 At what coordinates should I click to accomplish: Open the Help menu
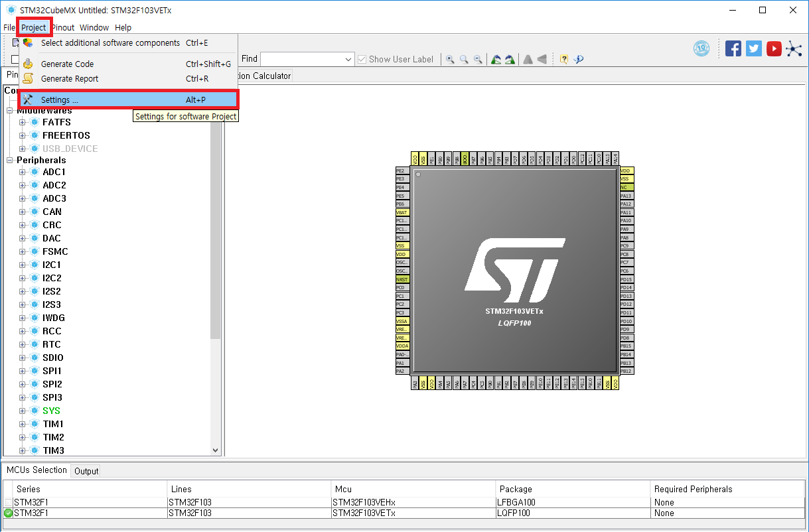(123, 27)
